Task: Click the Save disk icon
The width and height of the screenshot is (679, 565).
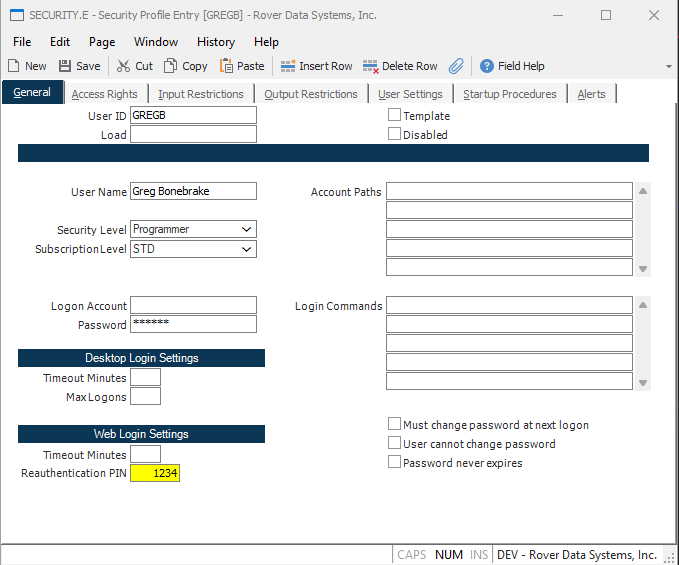Action: [x=65, y=66]
